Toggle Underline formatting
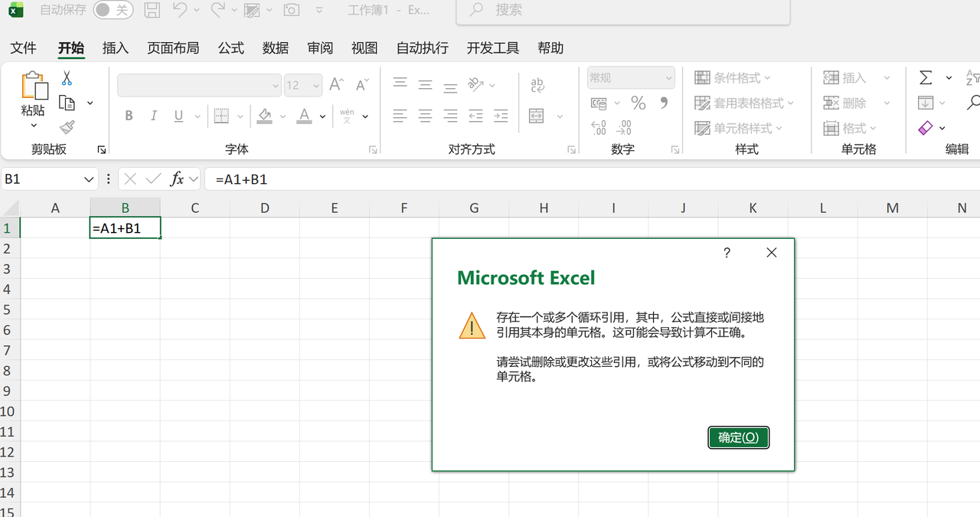The image size is (980, 517). coord(178,116)
